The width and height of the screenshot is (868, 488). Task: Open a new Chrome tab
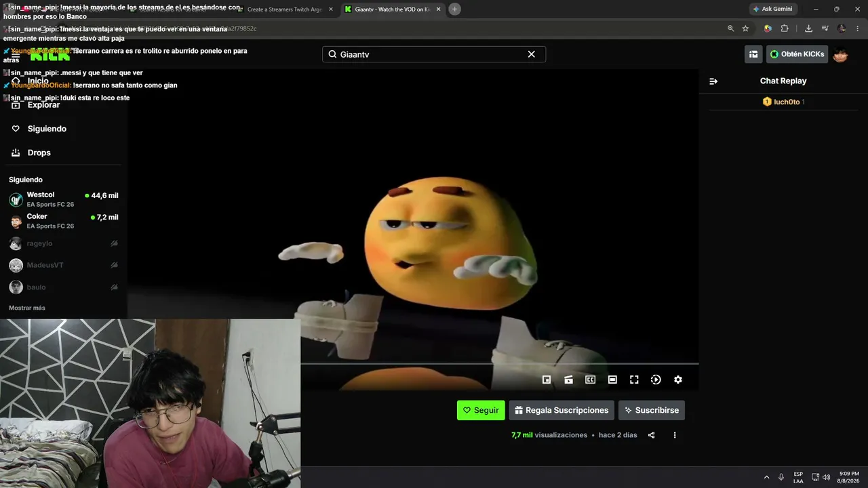(454, 9)
